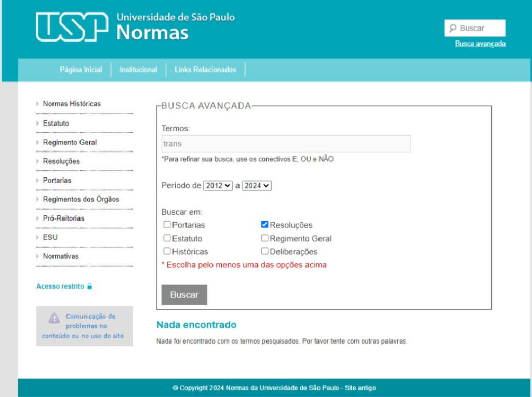Enable the Deliberações checkbox
Viewport: 532px width, 397px height.
point(264,251)
